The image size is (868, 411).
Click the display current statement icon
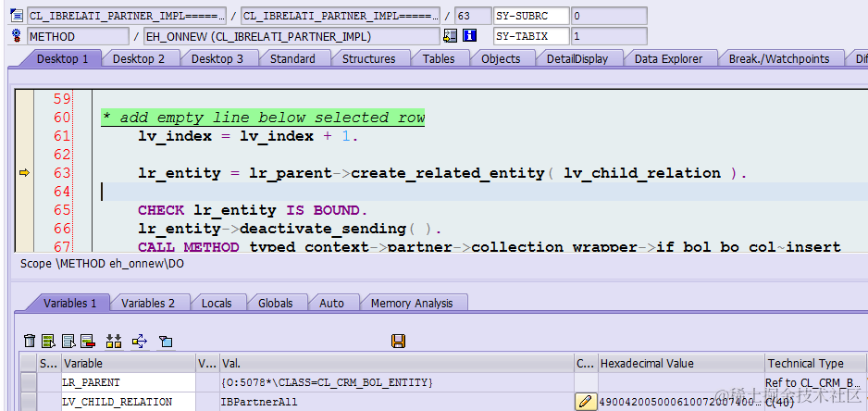click(451, 36)
